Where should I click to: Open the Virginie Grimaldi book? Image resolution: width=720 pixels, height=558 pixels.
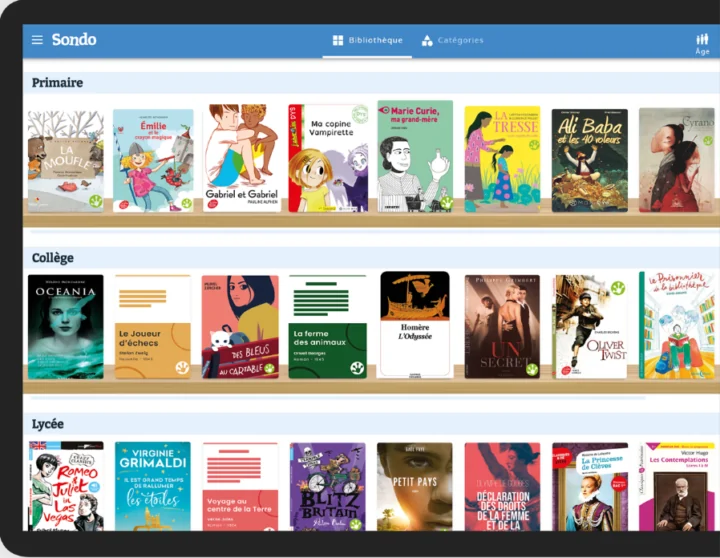152,486
